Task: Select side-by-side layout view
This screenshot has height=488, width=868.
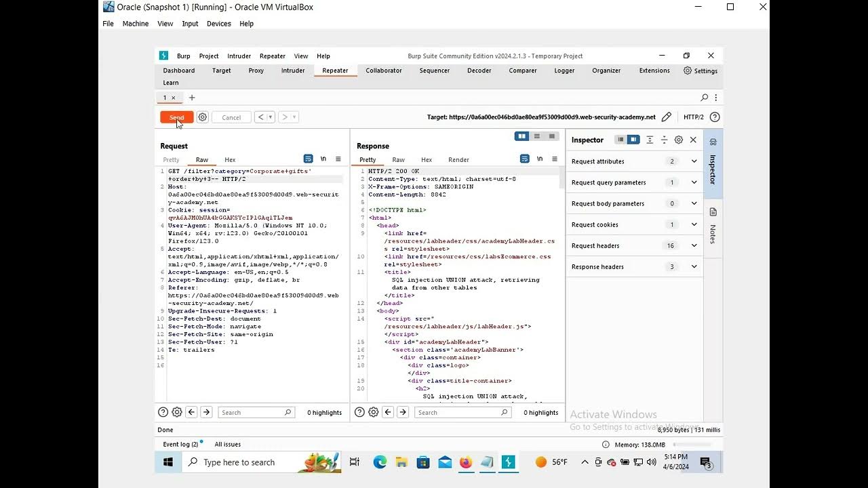Action: point(522,136)
